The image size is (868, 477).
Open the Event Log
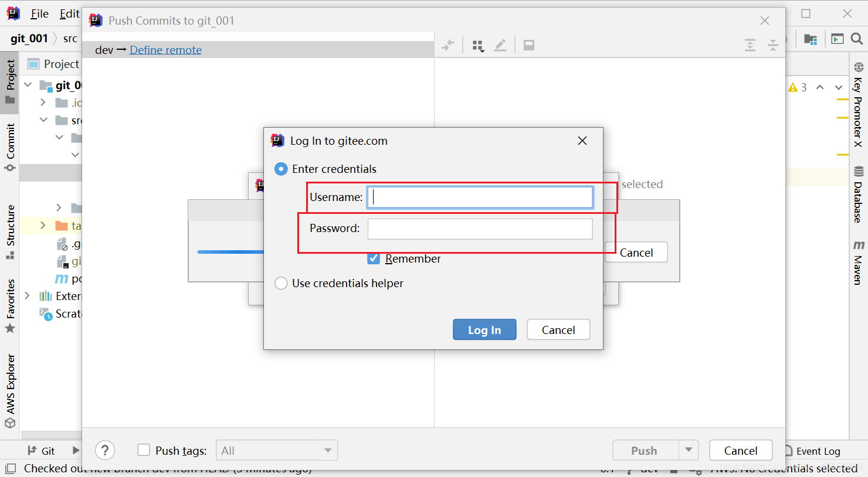pyautogui.click(x=813, y=451)
